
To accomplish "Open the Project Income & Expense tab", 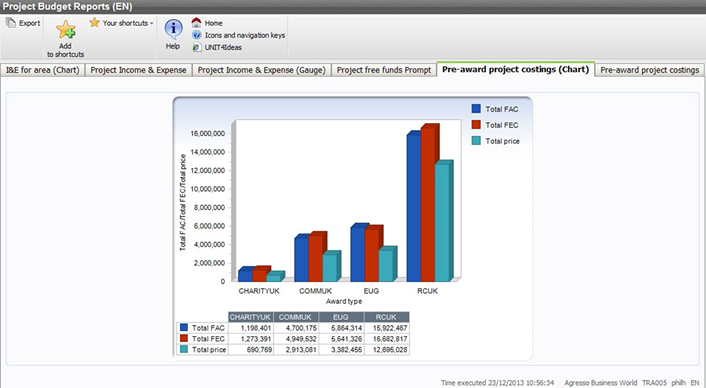I will (x=138, y=70).
